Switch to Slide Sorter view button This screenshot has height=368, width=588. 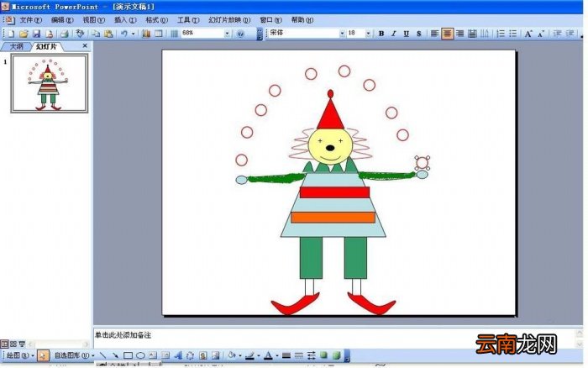pos(13,344)
